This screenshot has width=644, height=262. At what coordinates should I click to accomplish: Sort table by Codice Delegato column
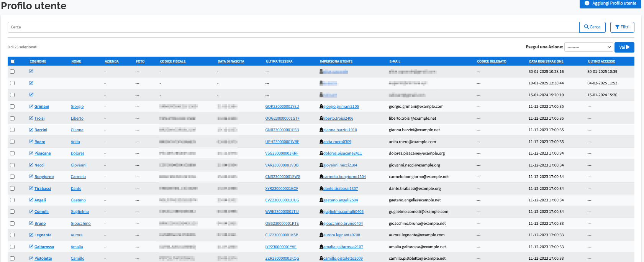[492, 61]
